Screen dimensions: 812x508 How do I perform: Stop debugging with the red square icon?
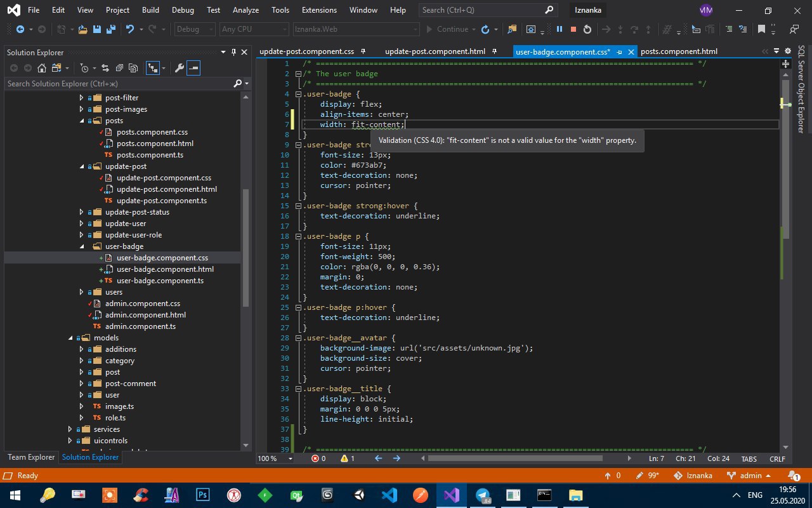(x=573, y=29)
